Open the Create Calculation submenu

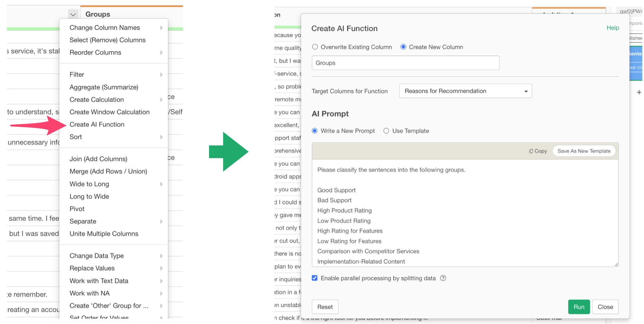pyautogui.click(x=114, y=100)
